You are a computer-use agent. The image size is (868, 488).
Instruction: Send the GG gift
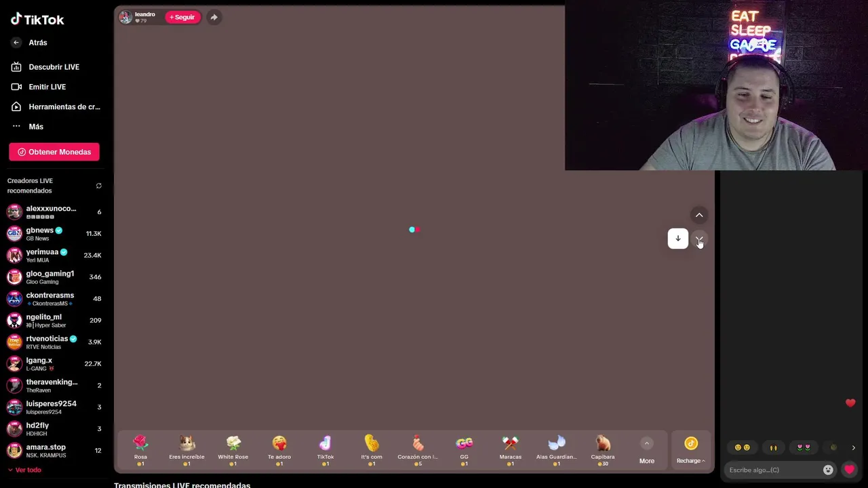click(464, 451)
